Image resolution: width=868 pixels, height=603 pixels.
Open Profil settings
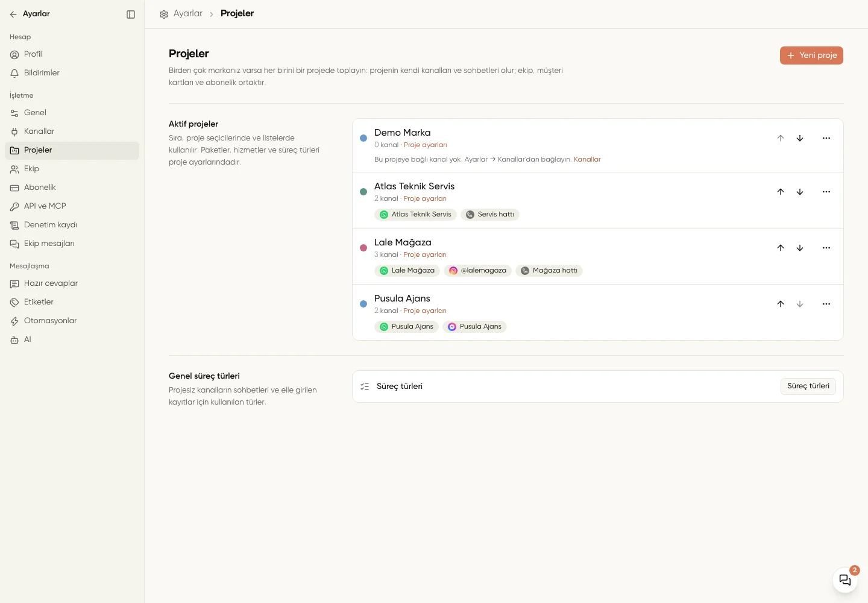72,54
